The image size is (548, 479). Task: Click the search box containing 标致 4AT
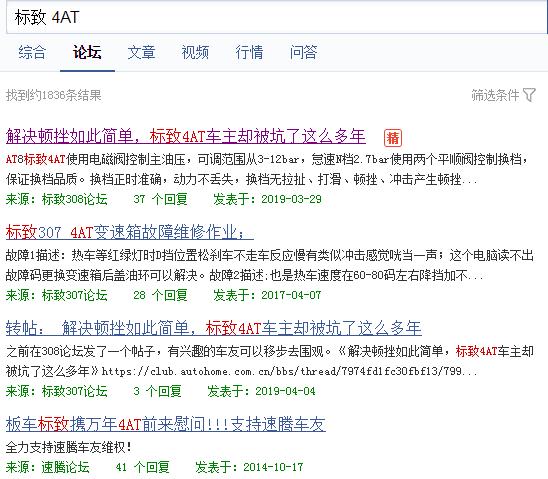[x=276, y=17]
